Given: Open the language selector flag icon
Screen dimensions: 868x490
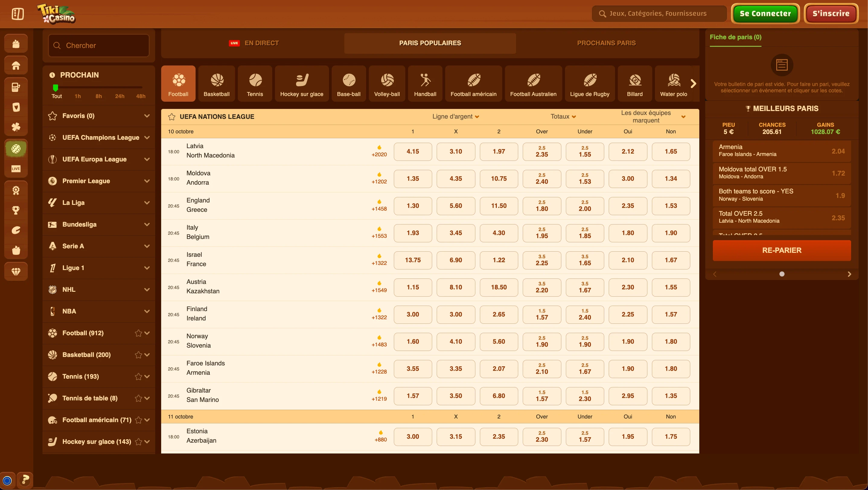Looking at the screenshot, I should click(x=7, y=481).
